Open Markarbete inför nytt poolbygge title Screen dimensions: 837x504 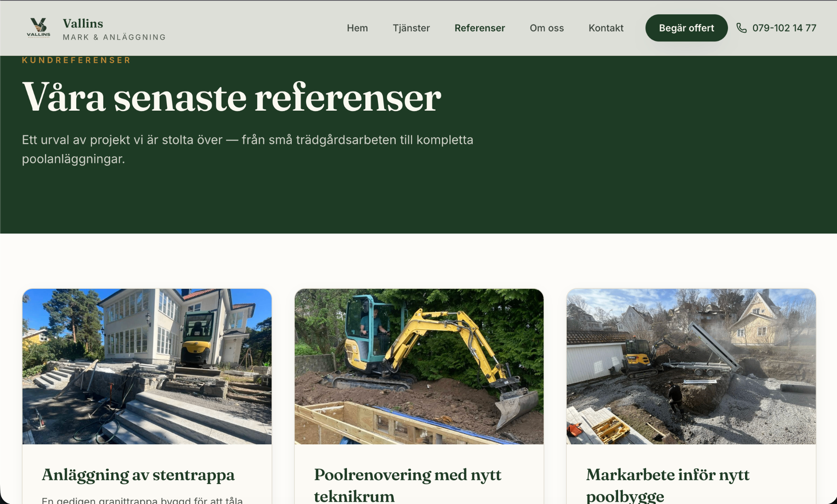[667, 485]
